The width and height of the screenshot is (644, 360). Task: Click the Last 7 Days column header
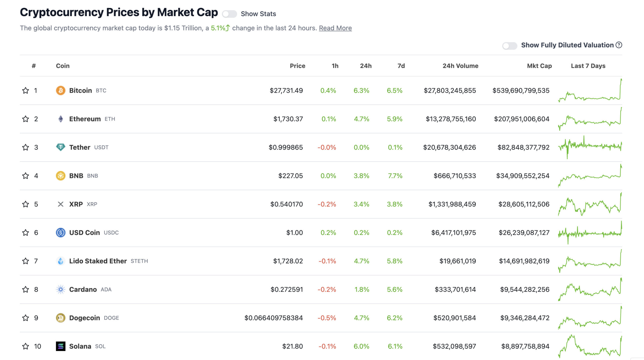(588, 66)
